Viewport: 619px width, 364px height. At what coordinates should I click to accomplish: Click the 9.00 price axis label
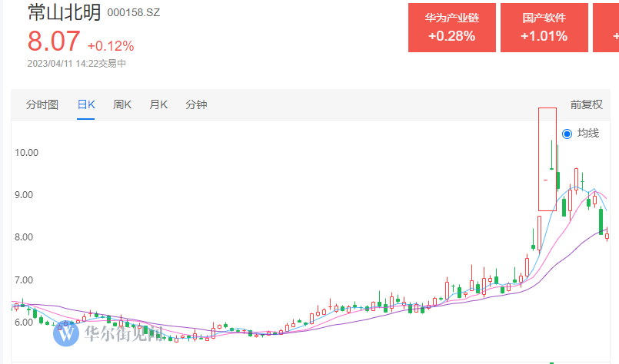(24, 195)
